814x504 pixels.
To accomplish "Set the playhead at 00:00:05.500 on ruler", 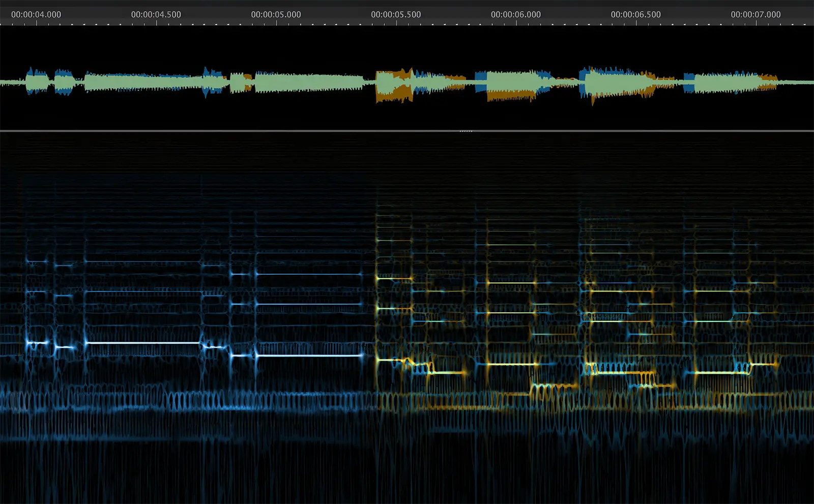I will pyautogui.click(x=396, y=15).
